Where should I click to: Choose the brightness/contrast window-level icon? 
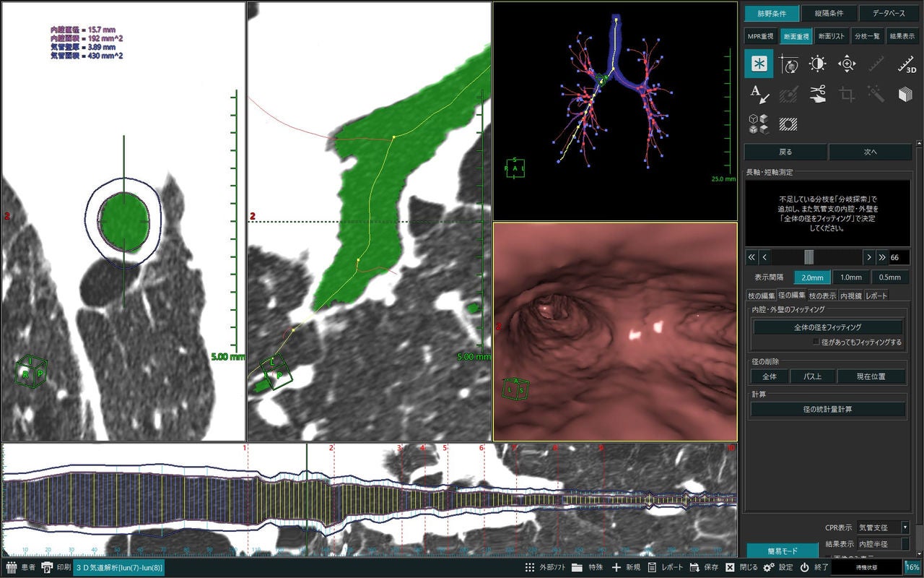coord(817,64)
